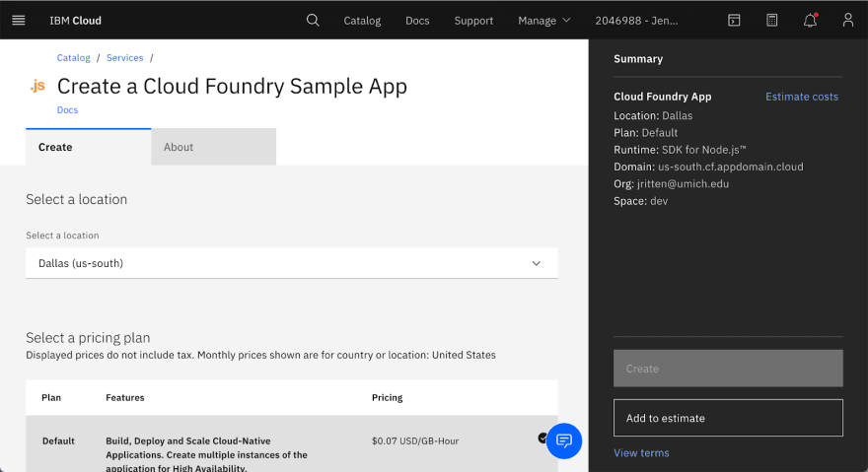
Task: Open the user profile avatar icon
Action: (848, 21)
